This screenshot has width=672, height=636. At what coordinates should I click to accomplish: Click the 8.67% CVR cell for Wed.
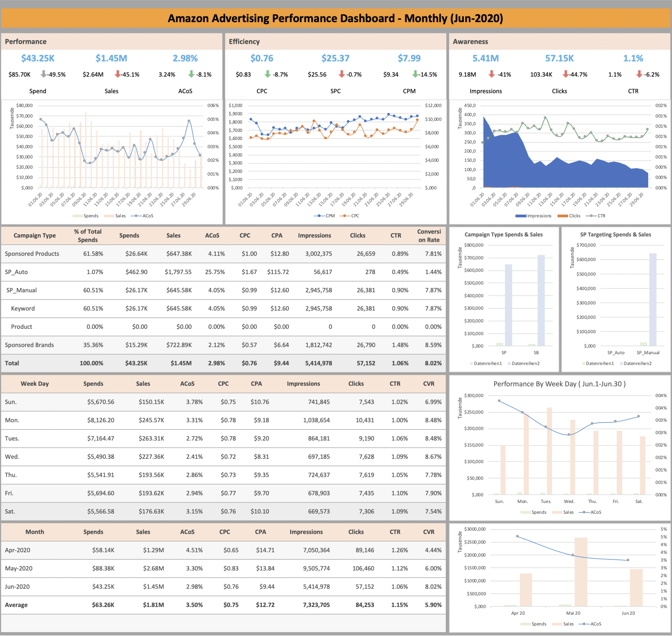(433, 456)
